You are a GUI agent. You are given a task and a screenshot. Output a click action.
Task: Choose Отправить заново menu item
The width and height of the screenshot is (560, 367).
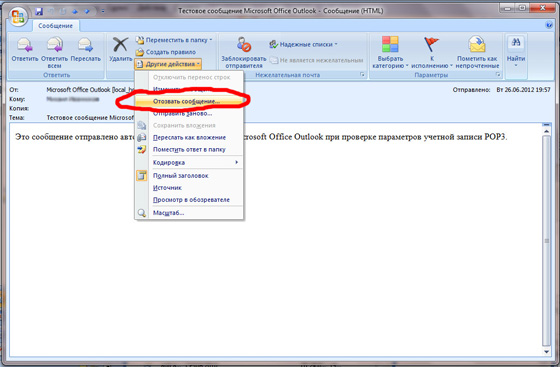(189, 114)
